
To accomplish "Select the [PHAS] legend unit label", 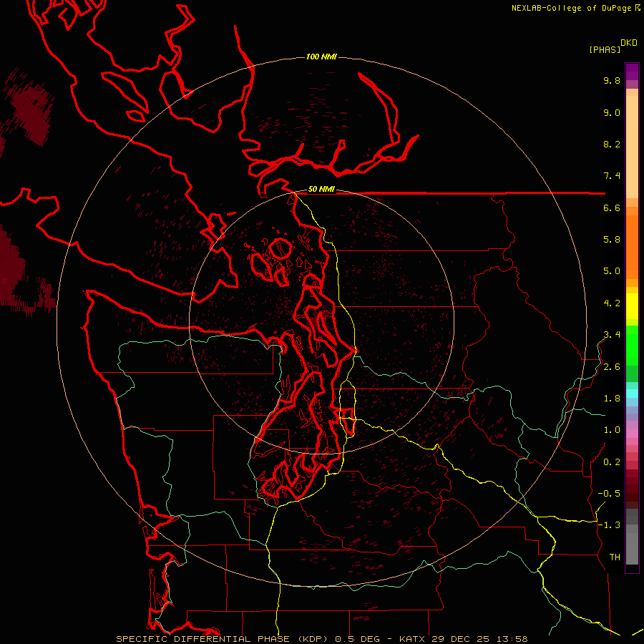I will tap(605, 49).
